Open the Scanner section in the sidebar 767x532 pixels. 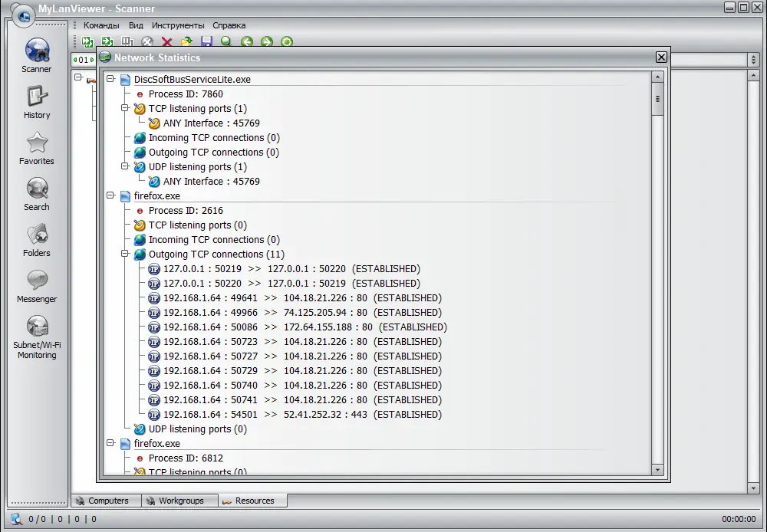[37, 56]
